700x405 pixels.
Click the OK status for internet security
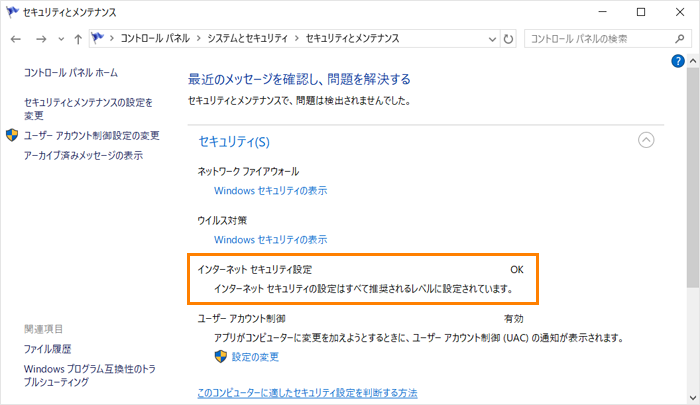517,270
